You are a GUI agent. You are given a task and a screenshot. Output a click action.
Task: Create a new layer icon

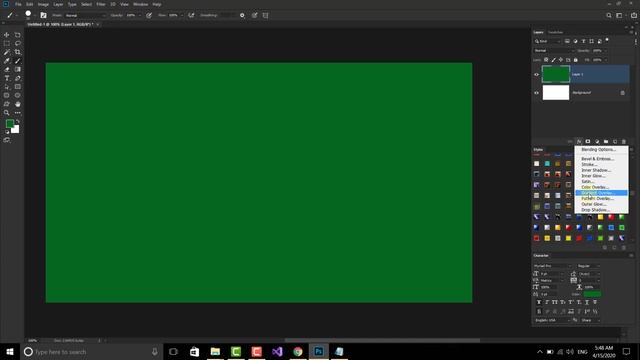pyautogui.click(x=615, y=142)
